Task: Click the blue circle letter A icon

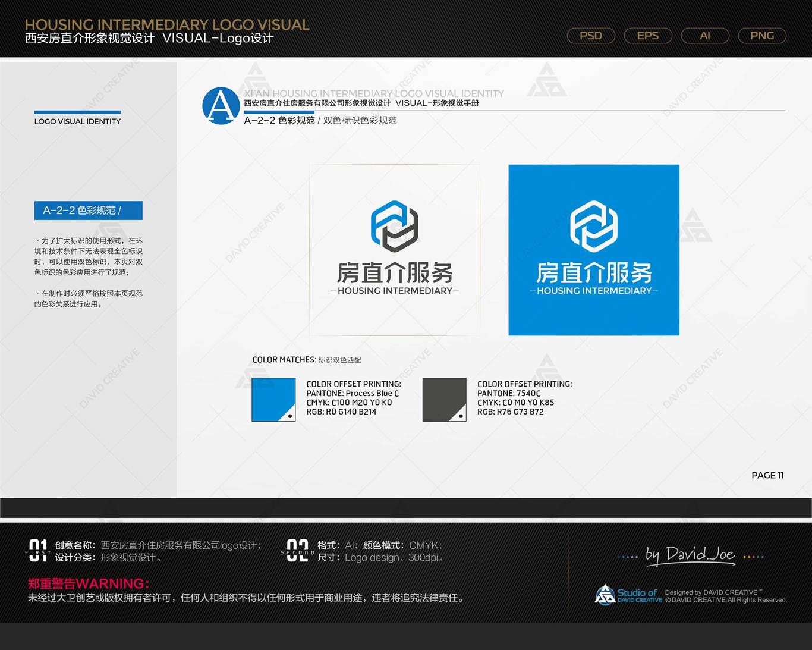Action: pyautogui.click(x=221, y=106)
